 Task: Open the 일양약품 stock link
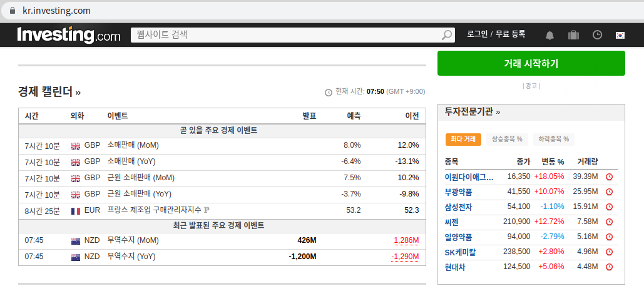458,237
